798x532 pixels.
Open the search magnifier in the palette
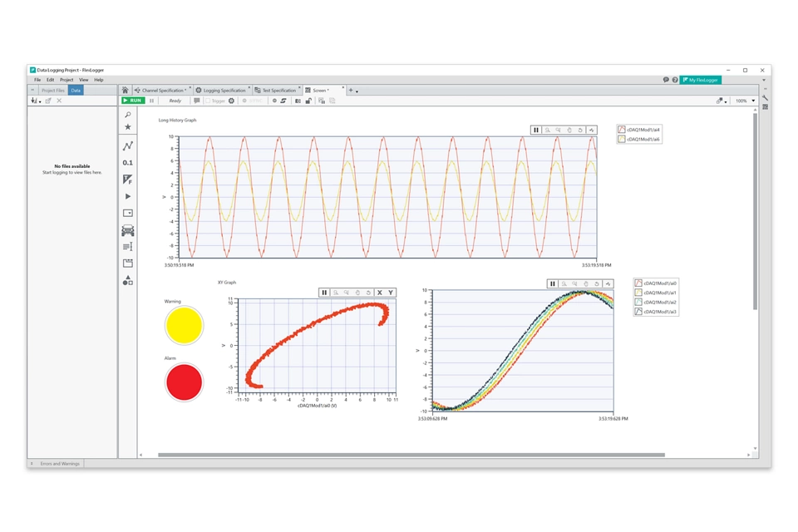[128, 115]
